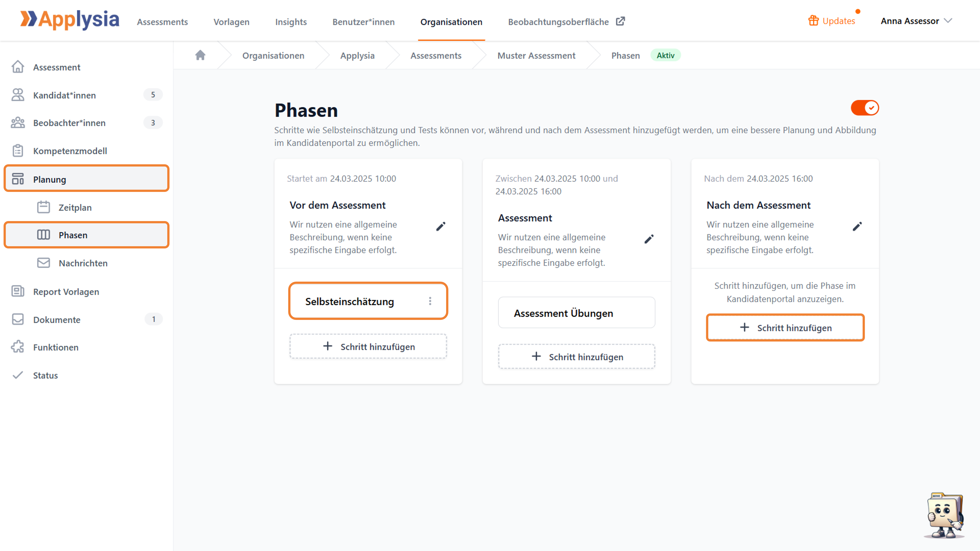
Task: Select Zeitplan in the sidebar
Action: [x=86, y=207]
